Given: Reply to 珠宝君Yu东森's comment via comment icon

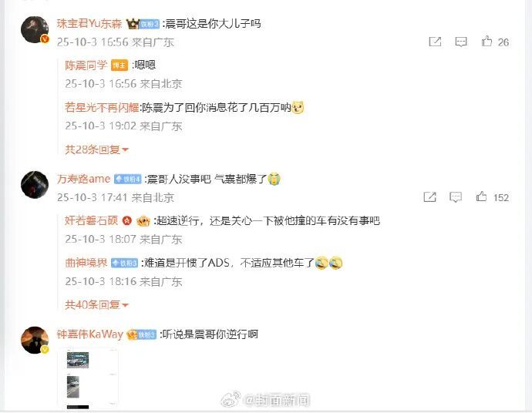Looking at the screenshot, I should (461, 42).
